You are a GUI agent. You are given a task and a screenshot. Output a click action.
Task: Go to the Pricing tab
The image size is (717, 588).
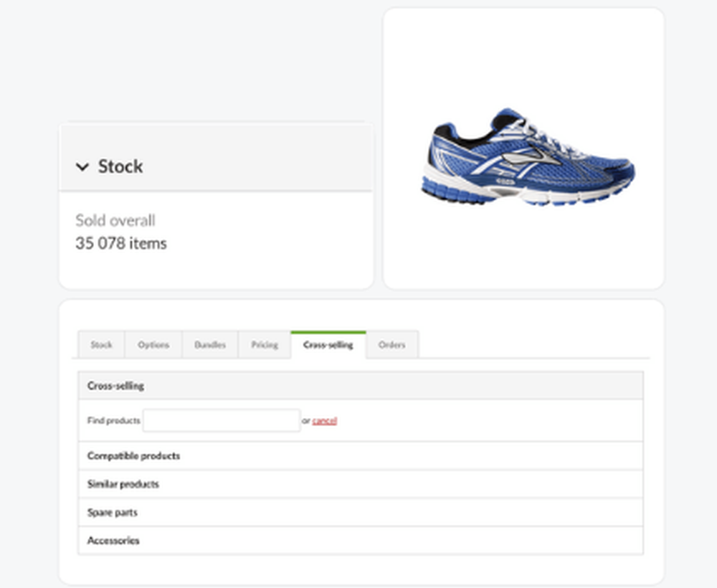tap(265, 345)
